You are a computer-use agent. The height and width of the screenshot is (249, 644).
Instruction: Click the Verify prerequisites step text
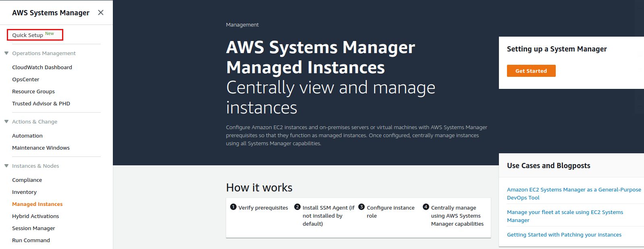click(263, 208)
